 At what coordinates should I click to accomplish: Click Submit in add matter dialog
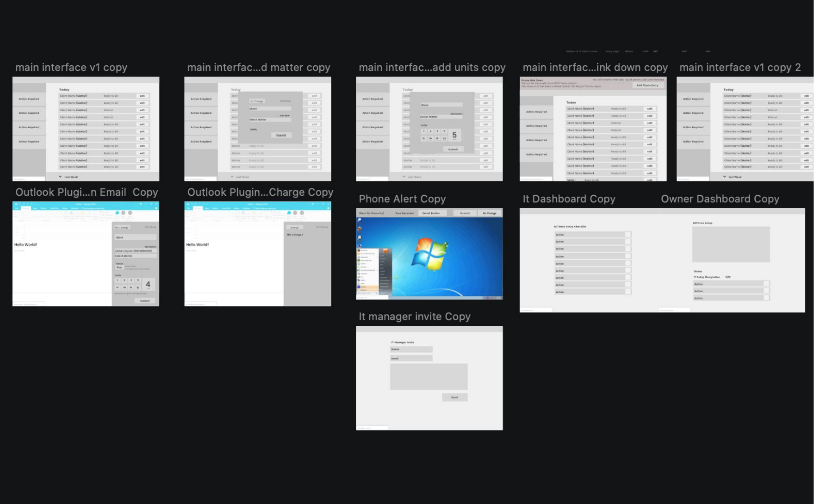281,136
